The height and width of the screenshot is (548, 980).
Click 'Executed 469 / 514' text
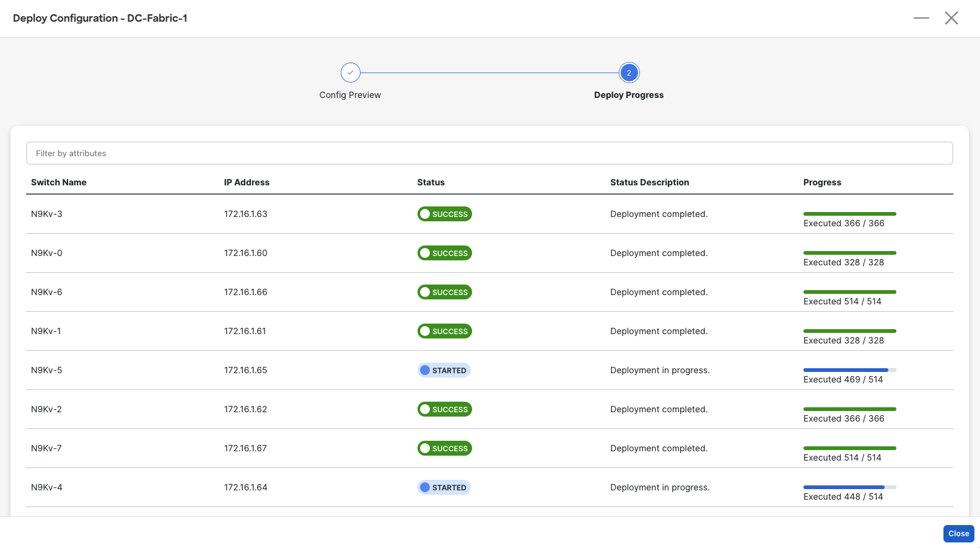843,379
